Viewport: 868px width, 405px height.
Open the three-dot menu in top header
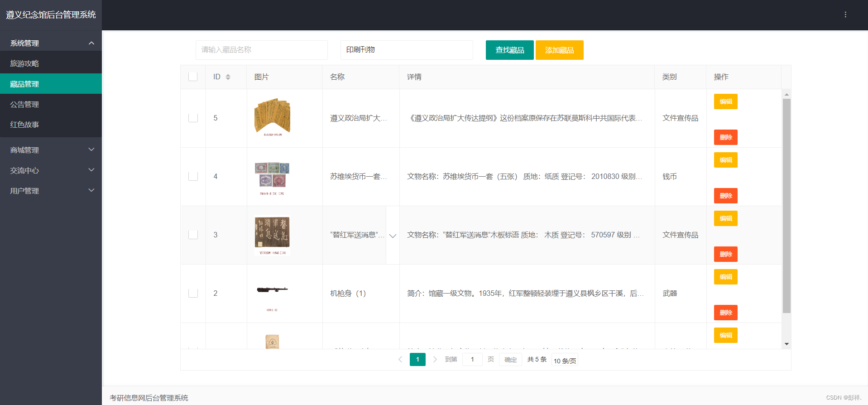click(845, 14)
